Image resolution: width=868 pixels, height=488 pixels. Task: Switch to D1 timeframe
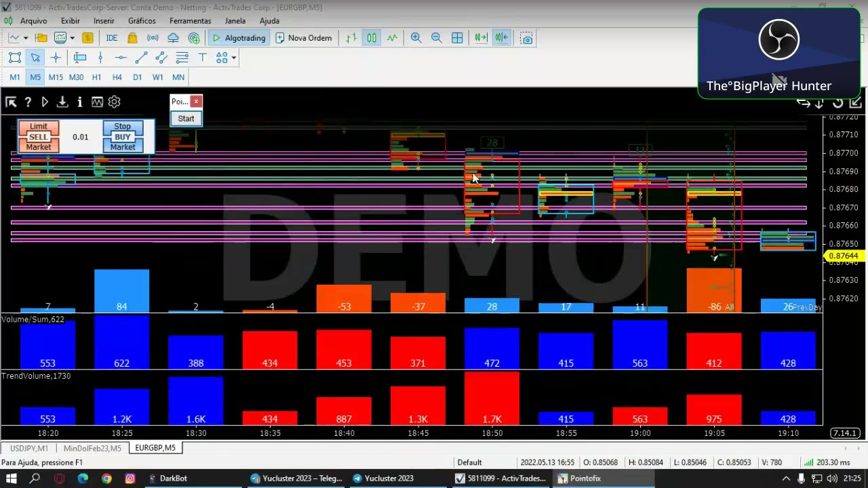[x=138, y=77]
